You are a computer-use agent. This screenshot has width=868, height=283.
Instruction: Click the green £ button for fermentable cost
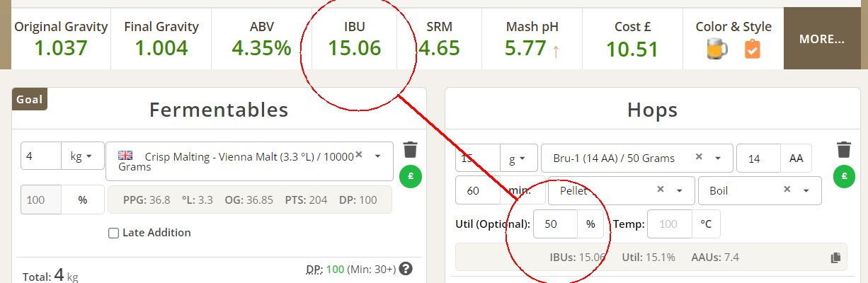click(x=411, y=177)
